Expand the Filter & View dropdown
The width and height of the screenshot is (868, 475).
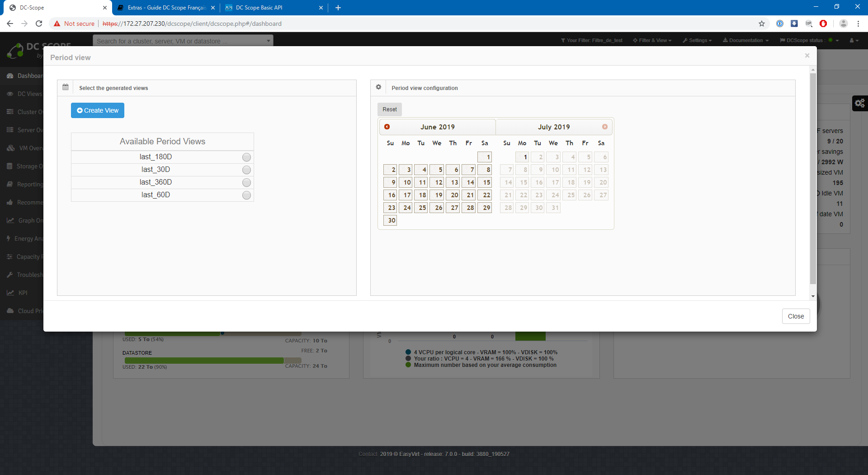click(x=652, y=40)
